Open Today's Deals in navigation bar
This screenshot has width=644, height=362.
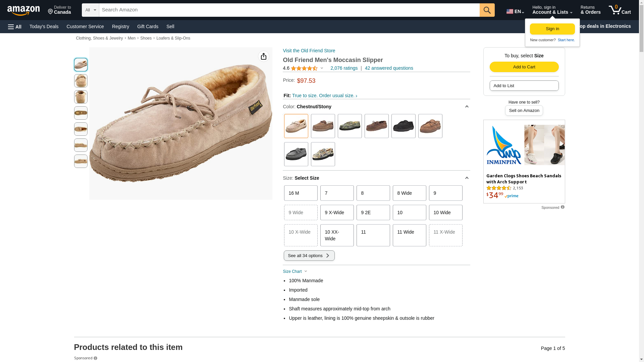[x=44, y=26]
